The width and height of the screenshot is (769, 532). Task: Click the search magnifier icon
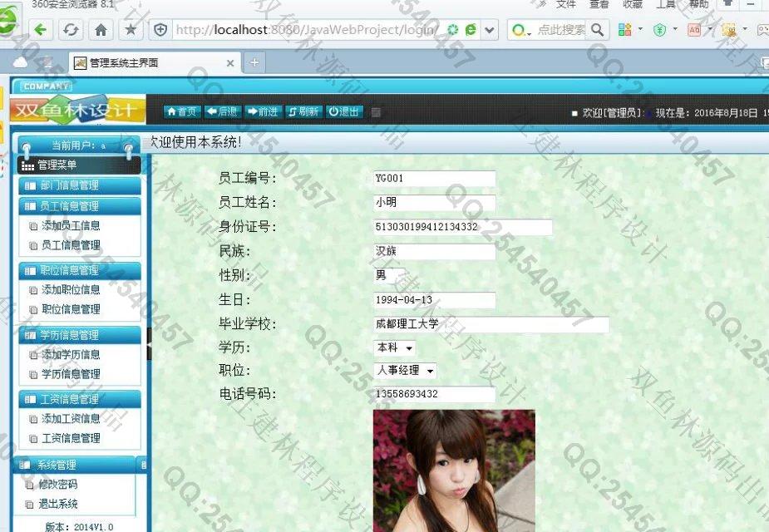pos(597,30)
